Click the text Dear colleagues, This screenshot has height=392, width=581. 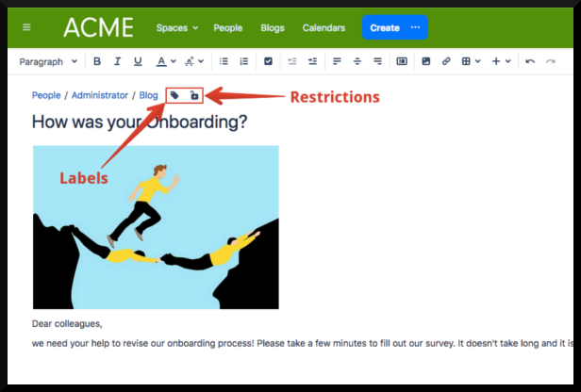pos(67,324)
